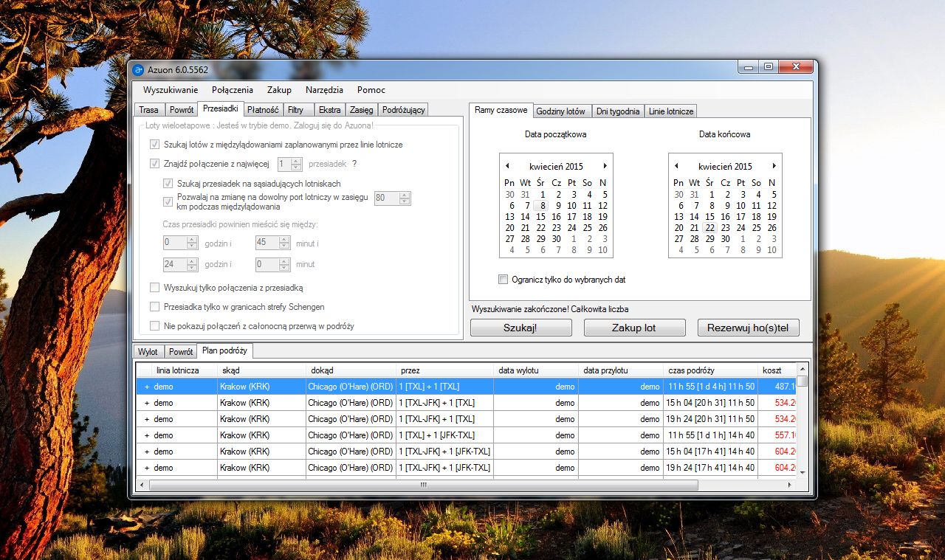Sort by data wylotu column header
The width and height of the screenshot is (945, 560).
[536, 370]
